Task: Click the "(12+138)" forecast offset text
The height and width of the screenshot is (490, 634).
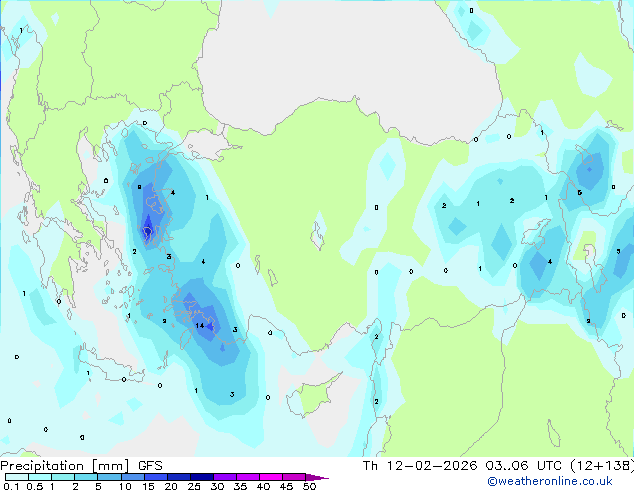Action: point(602,466)
